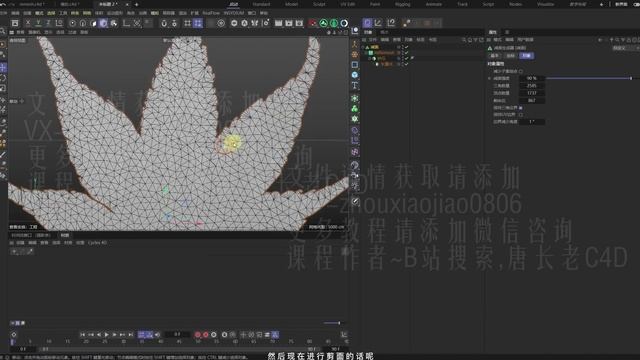This screenshot has height=360, width=640.
Task: Uncheck the checked checkbox in object properties
Action: 520,108
